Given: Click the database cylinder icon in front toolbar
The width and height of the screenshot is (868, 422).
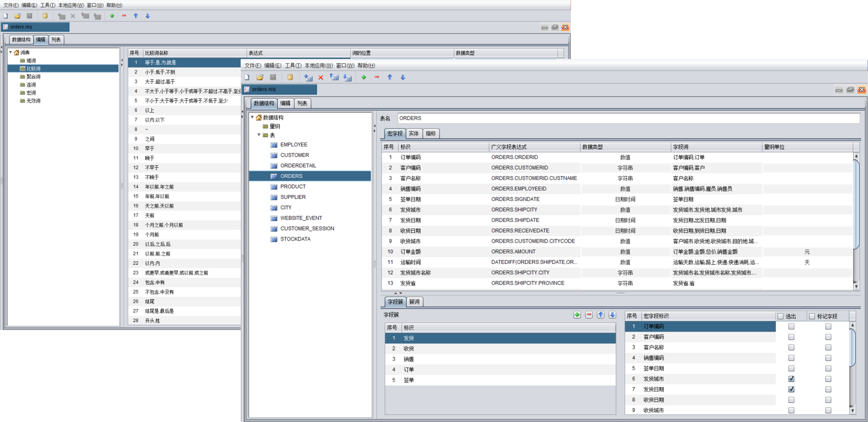Looking at the screenshot, I should 290,77.
